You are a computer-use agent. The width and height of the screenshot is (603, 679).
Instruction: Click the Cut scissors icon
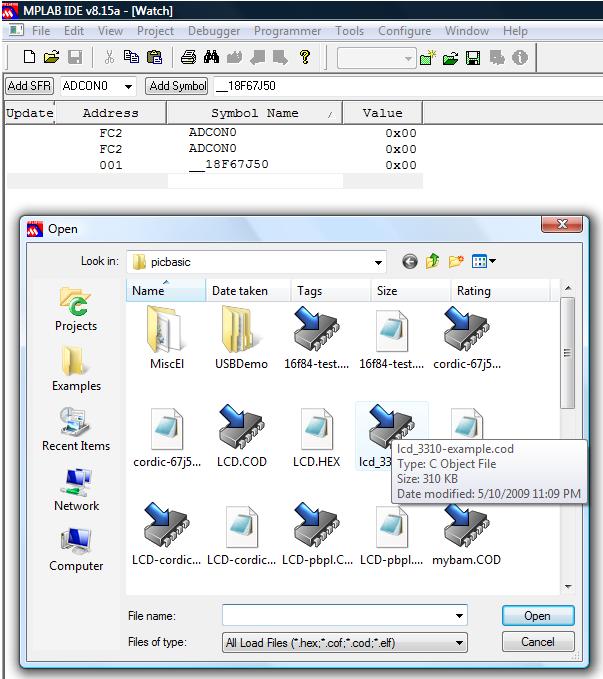[x=109, y=57]
